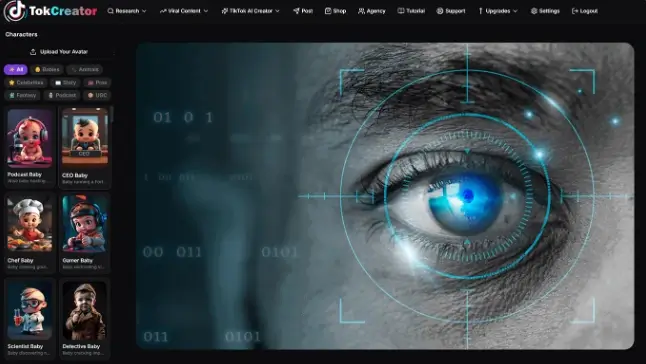The width and height of the screenshot is (646, 364).
Task: Filter characters by UGC
Action: click(97, 96)
